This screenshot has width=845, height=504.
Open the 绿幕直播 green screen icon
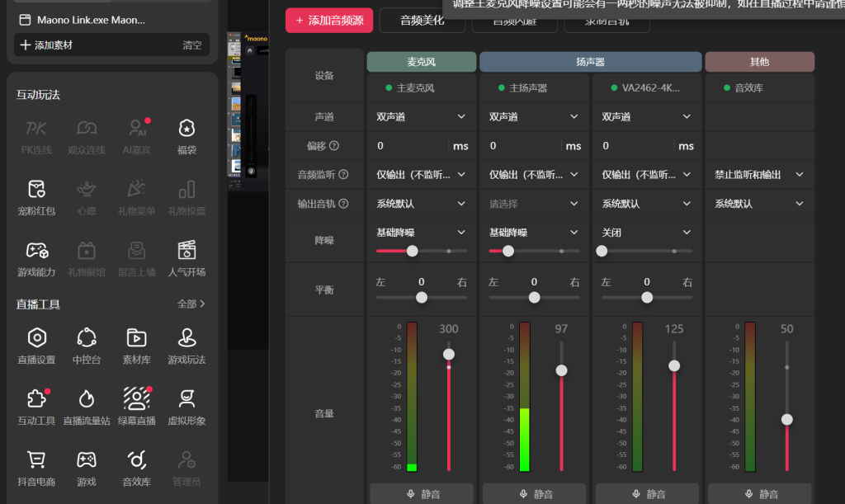click(136, 399)
